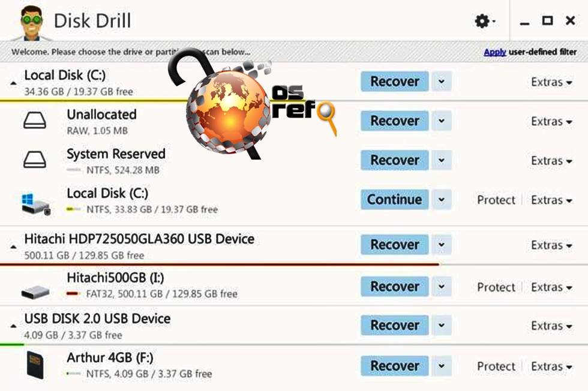Select the text '4.09 GB / 3.37 GB free'
The height and width of the screenshot is (391, 588).
point(73,335)
